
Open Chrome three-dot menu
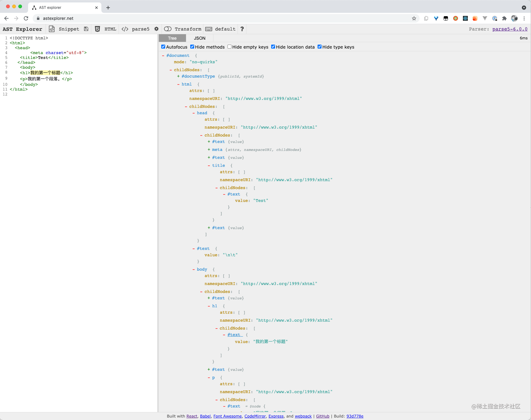point(524,18)
